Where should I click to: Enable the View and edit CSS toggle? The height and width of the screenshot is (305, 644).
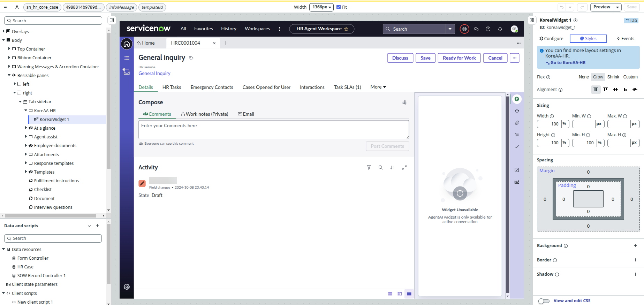point(544,301)
